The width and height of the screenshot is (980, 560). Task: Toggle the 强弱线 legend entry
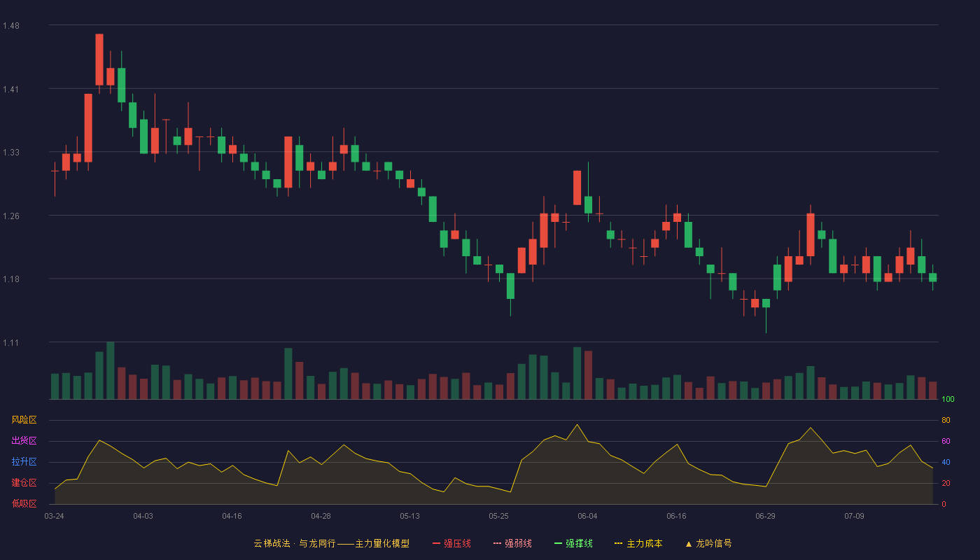pos(512,543)
